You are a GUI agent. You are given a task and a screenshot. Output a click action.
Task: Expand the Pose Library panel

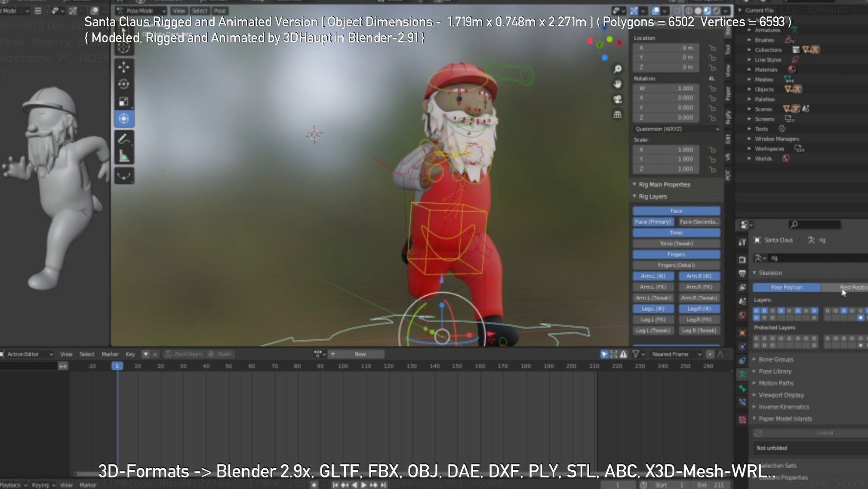tap(775, 371)
